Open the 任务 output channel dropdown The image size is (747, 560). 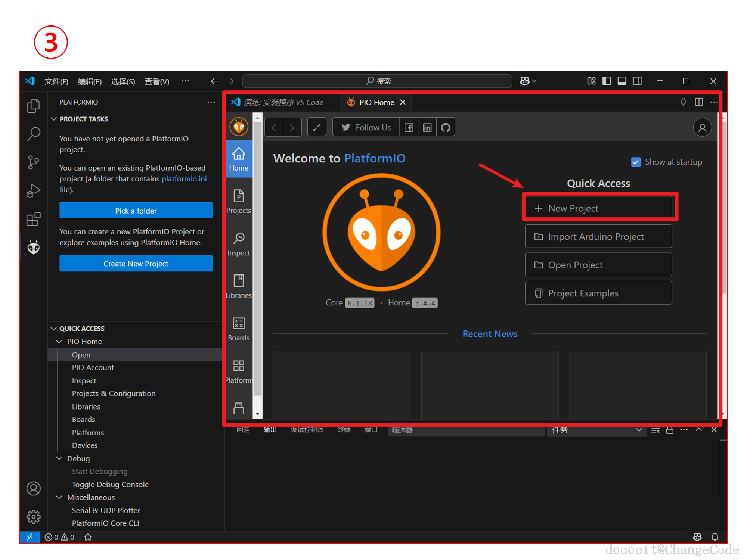pos(596,430)
